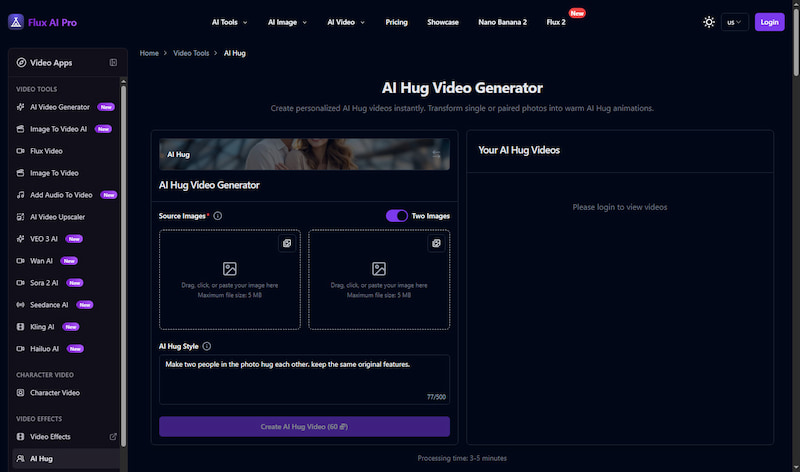Collapse the Video Apps sidebar panel icon
This screenshot has height=472, width=800.
(x=113, y=62)
